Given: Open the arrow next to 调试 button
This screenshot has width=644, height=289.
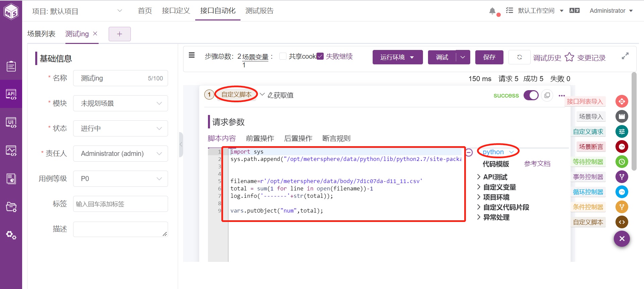Looking at the screenshot, I should pyautogui.click(x=463, y=57).
